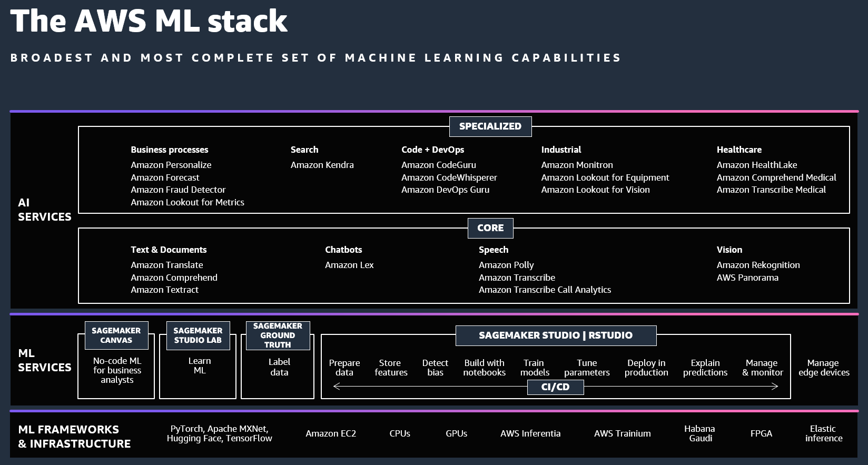The height and width of the screenshot is (465, 868).
Task: Click the 'Deploy in production' step
Action: click(646, 368)
